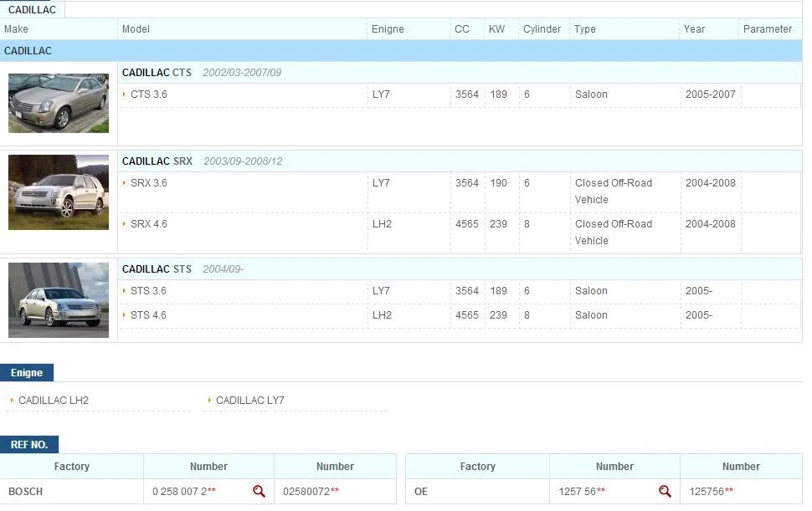Viewport: 812px width, 511px height.
Task: Click the CTS date range 2002/03-2007/09
Action: [x=242, y=73]
